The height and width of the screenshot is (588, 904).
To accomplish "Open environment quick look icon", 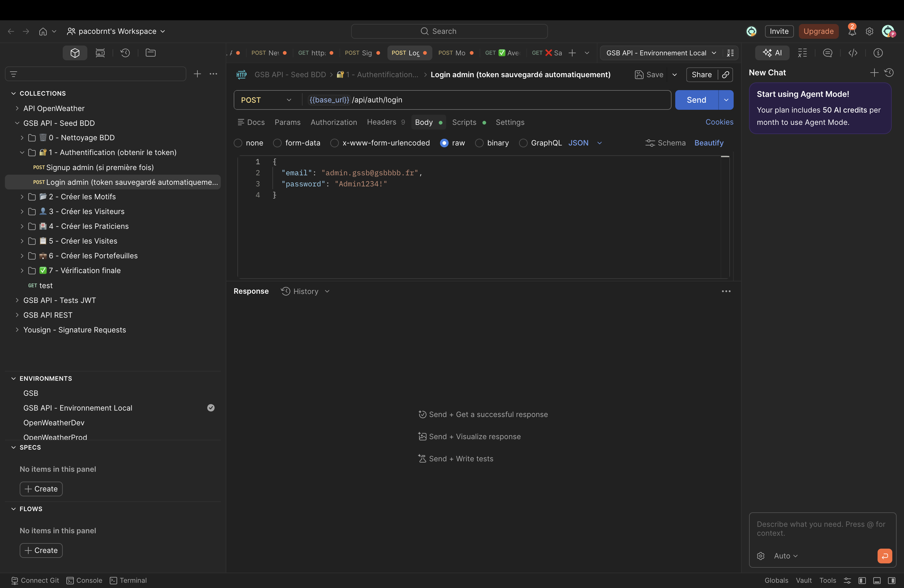I will [730, 53].
